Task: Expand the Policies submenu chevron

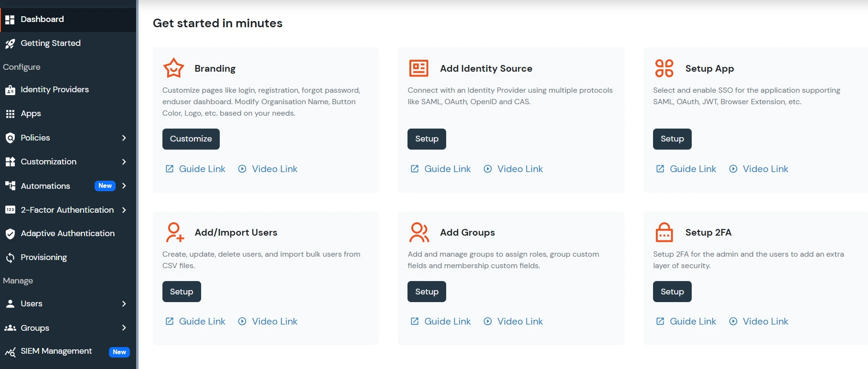Action: [x=124, y=138]
